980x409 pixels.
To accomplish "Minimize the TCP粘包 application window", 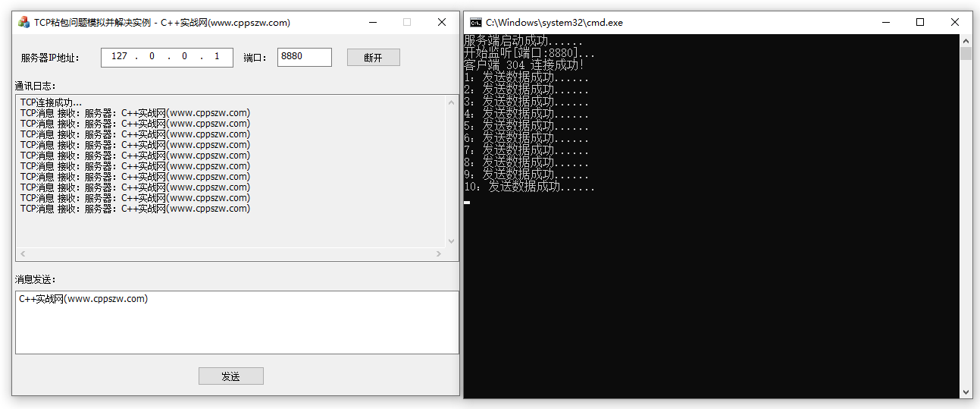I will [372, 22].
